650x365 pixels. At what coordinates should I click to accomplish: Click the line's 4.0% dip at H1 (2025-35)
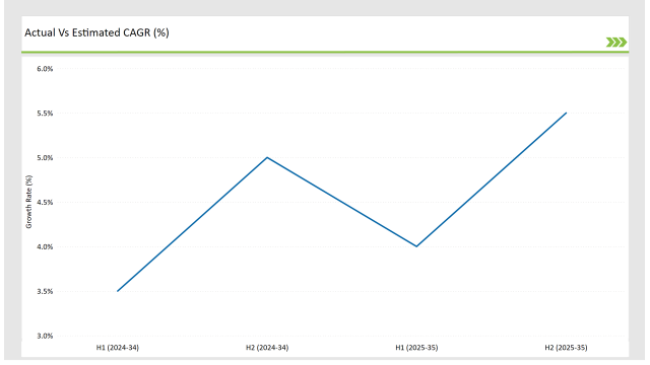417,246
